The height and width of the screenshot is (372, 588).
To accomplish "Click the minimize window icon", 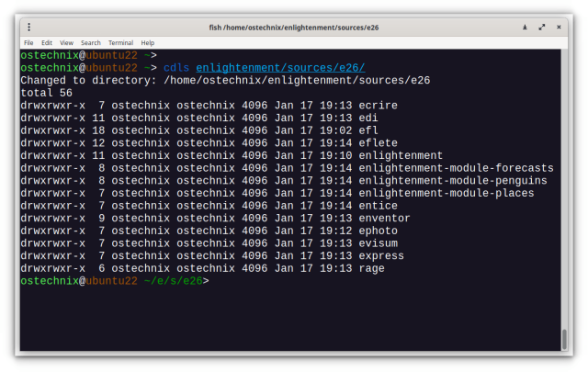I will (526, 28).
